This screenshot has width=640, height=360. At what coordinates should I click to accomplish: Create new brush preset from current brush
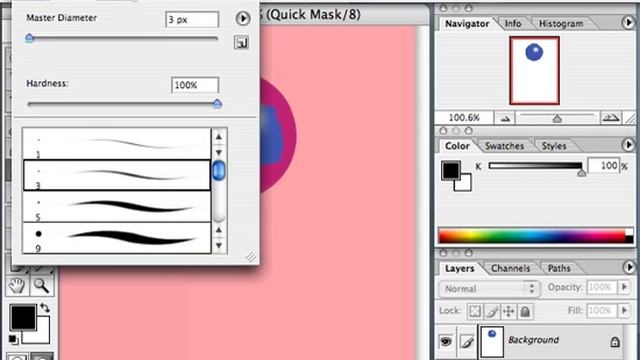[241, 42]
